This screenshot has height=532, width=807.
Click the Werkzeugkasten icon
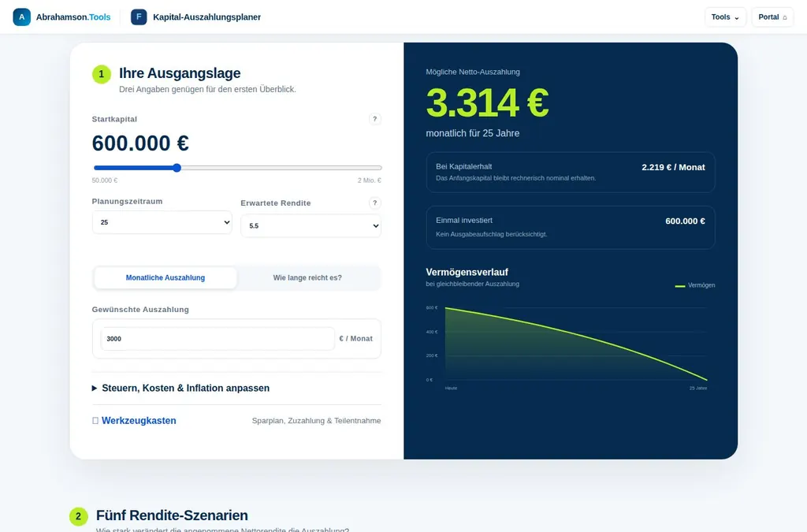coord(95,421)
